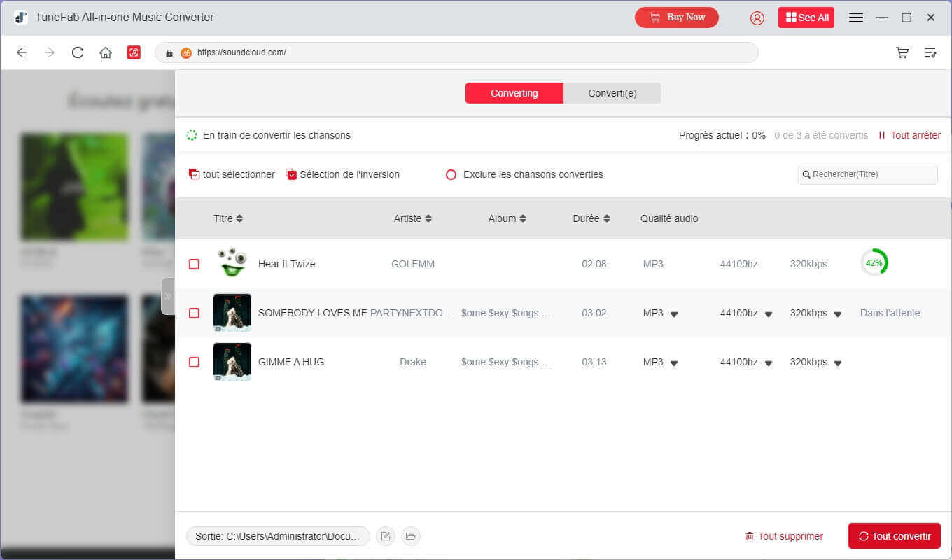
Task: Open the shopping cart icon
Action: [x=902, y=52]
